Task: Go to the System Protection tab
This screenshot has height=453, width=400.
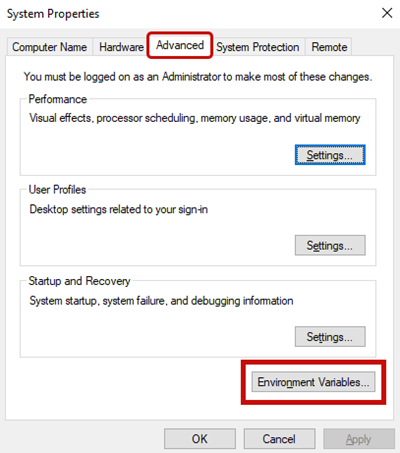Action: tap(257, 47)
